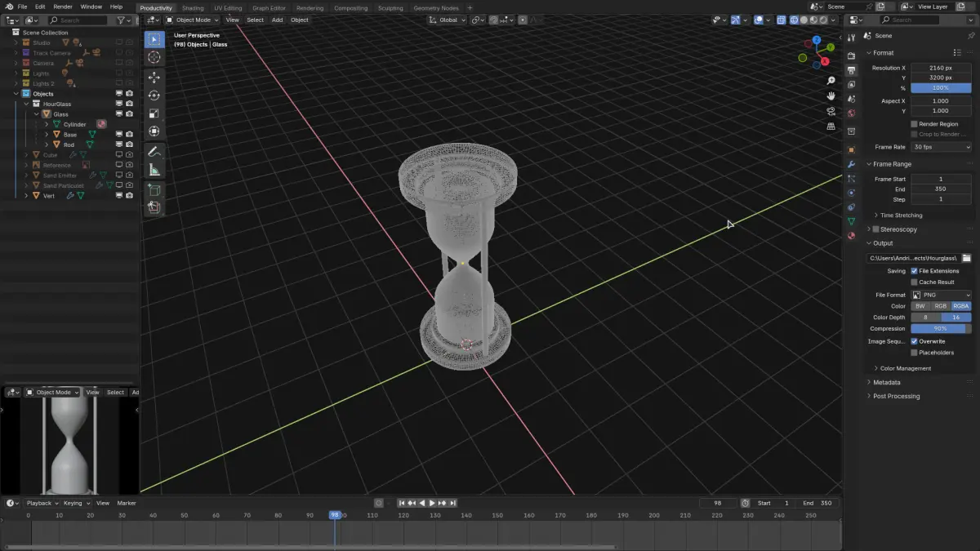
Task: Open the Global transform orientation dropdown
Action: [448, 20]
